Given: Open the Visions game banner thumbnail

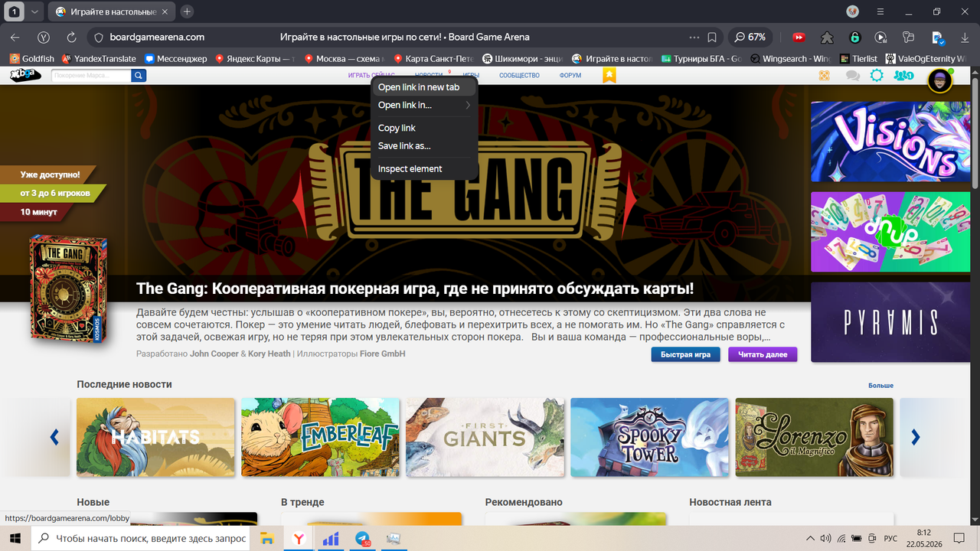Looking at the screenshot, I should click(x=890, y=142).
